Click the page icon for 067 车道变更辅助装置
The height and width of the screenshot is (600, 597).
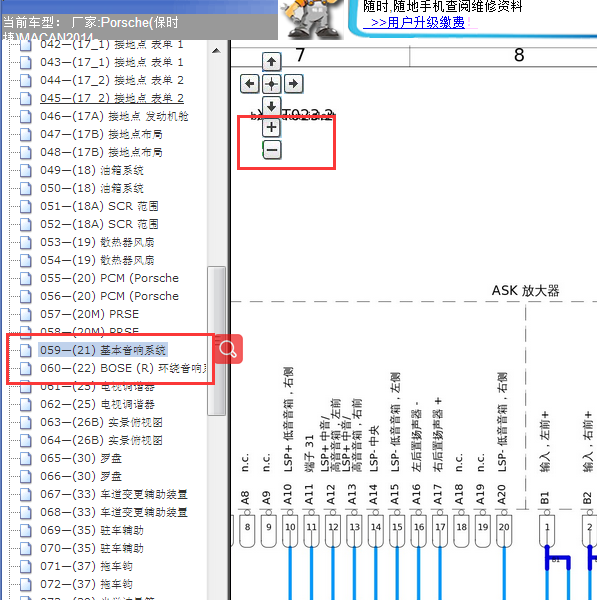[26, 494]
